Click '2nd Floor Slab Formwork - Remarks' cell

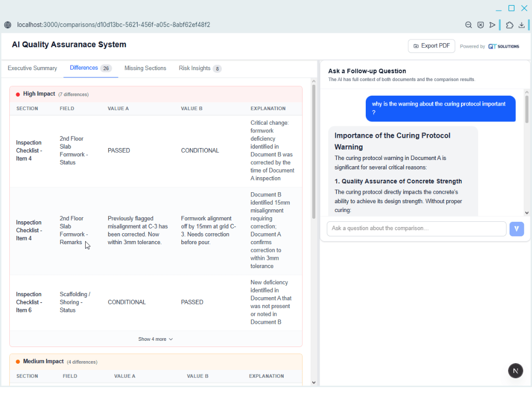tap(74, 230)
